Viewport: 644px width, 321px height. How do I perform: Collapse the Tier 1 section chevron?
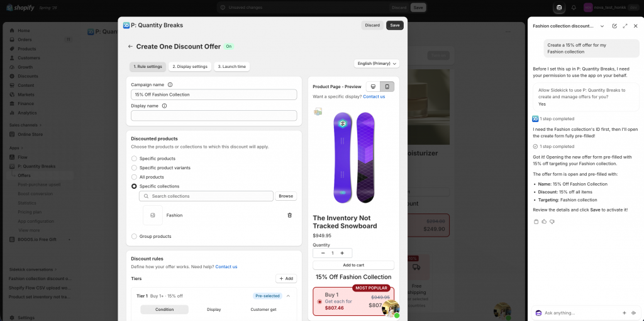(288, 296)
